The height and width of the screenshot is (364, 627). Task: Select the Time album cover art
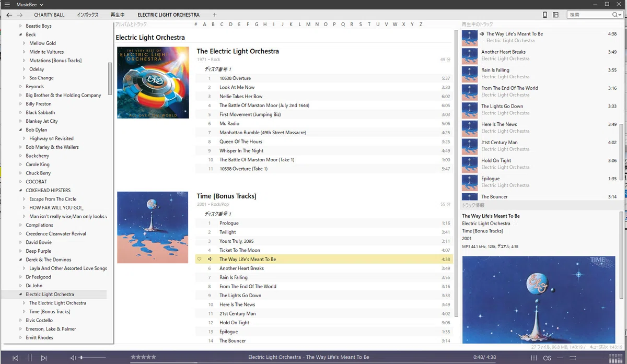[x=153, y=227]
